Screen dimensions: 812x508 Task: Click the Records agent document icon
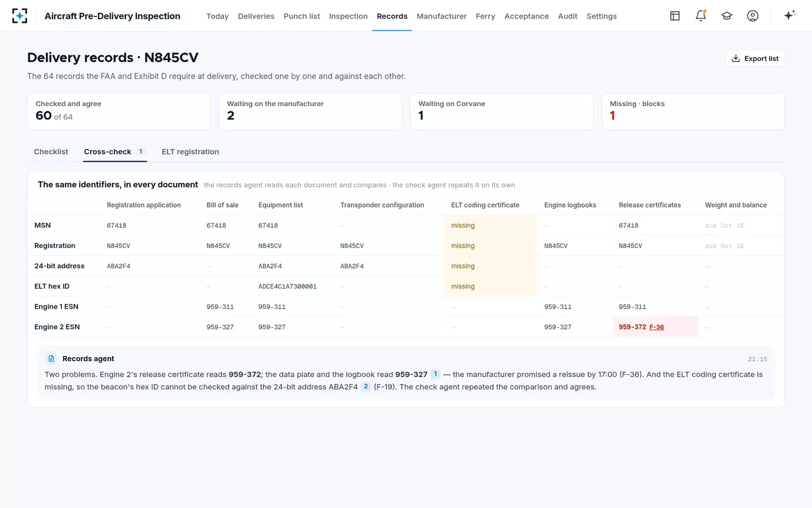(51, 358)
